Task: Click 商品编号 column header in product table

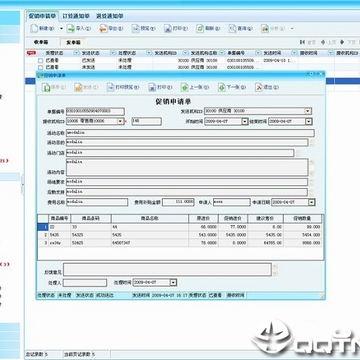Action: 60,219
